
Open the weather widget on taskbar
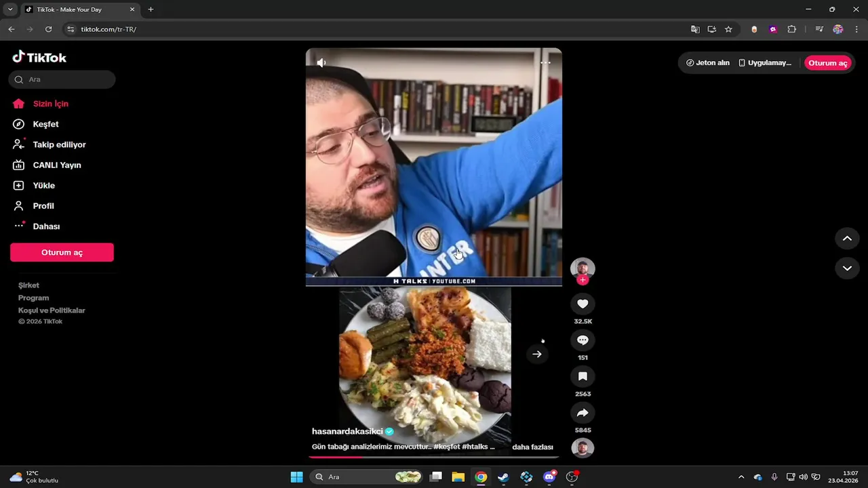pyautogui.click(x=34, y=477)
